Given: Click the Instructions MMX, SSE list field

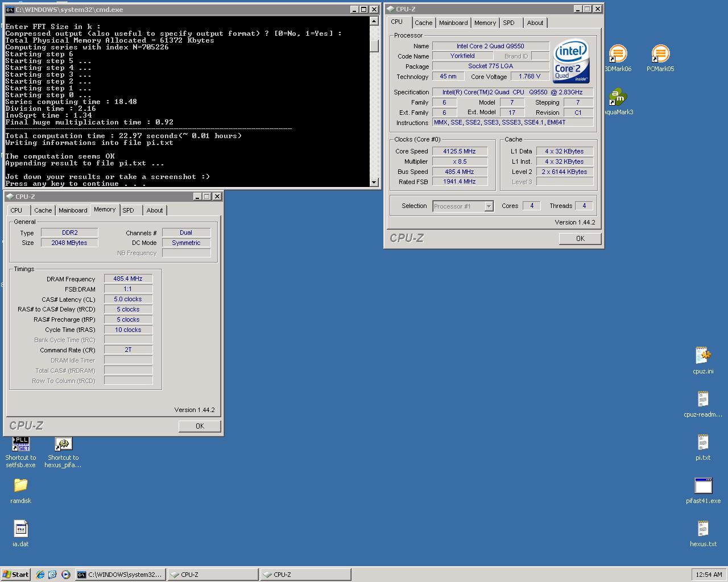Looking at the screenshot, I should [513, 123].
